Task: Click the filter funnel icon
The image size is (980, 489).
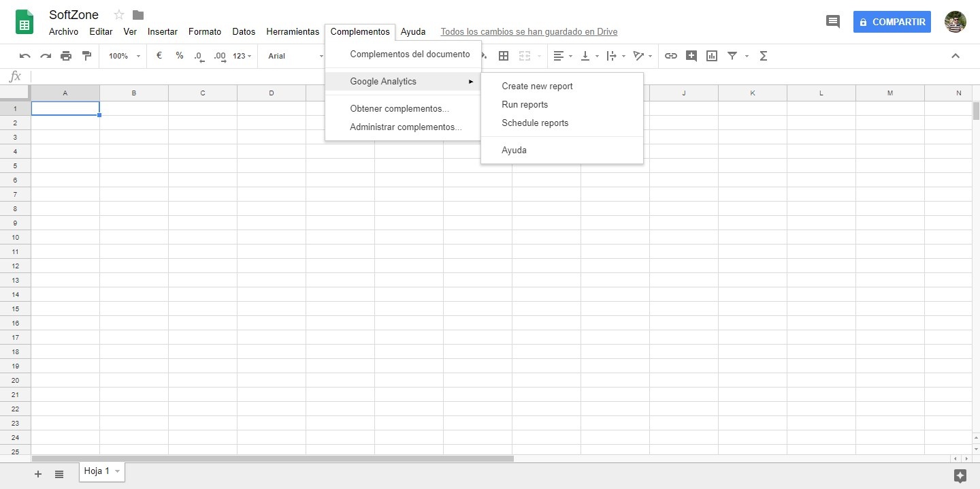Action: click(732, 56)
